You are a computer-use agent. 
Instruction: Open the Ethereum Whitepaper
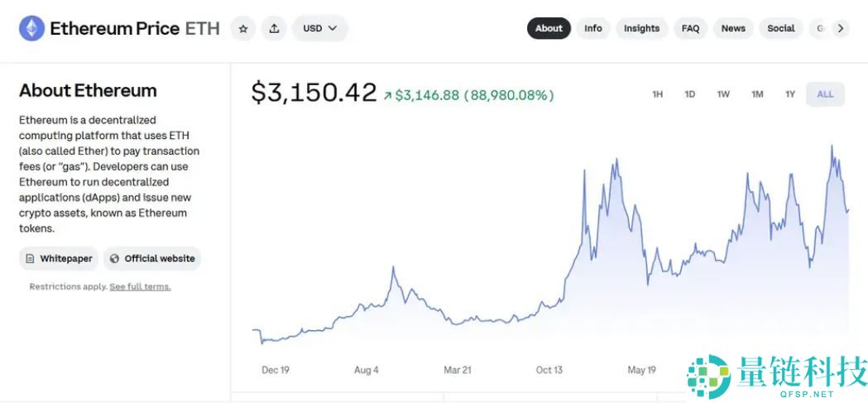pos(59,258)
